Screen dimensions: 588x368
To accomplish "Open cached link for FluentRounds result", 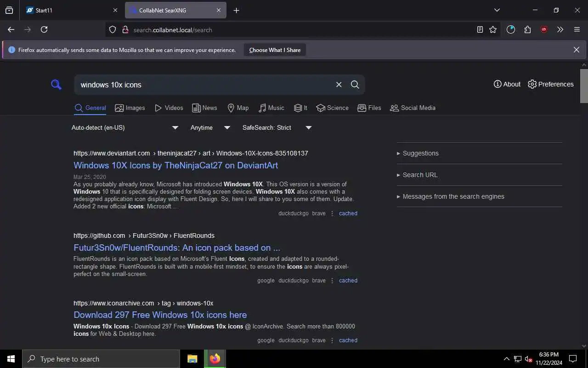I will (348, 281).
